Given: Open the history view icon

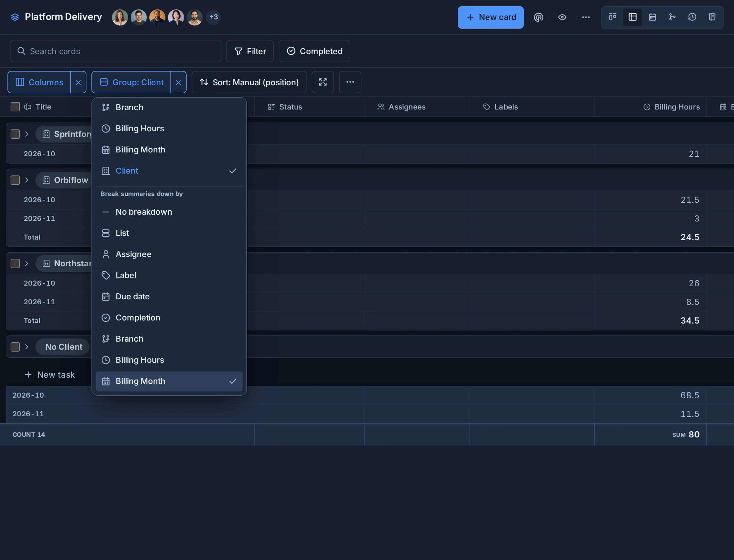Looking at the screenshot, I should 692,17.
